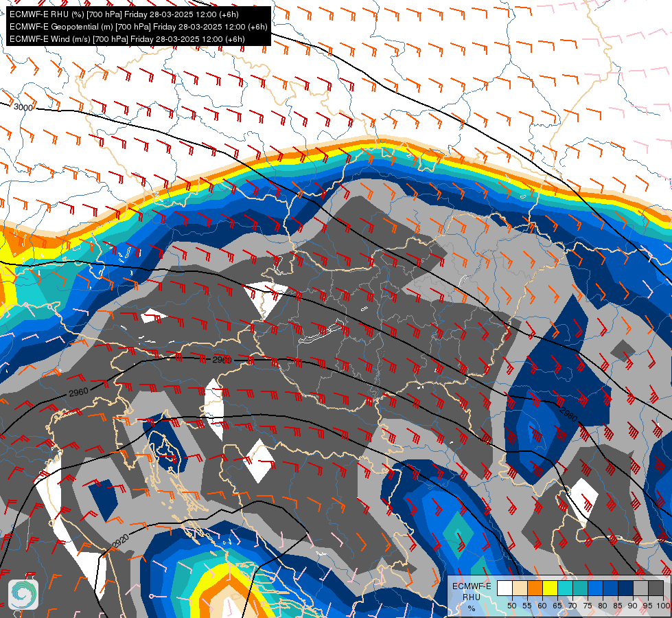Click the 'ECMWF-E RHU (%) [700 hPa]' title line
This screenshot has height=618, width=672.
pos(124,14)
